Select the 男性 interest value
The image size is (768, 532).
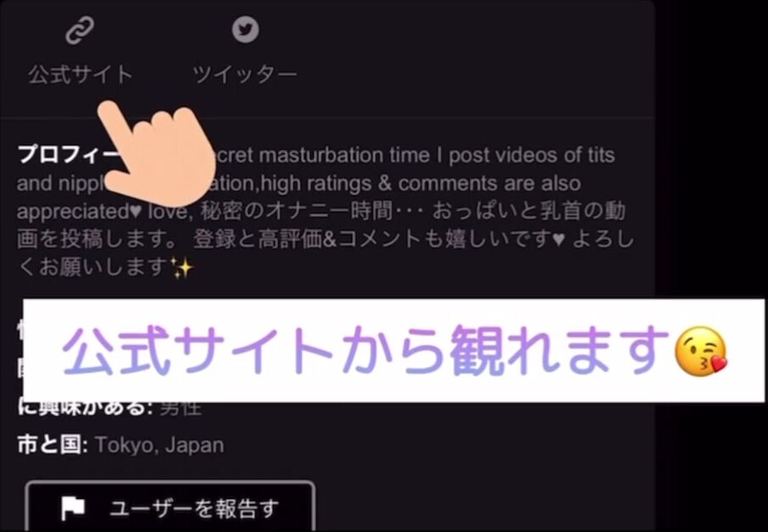click(x=181, y=408)
